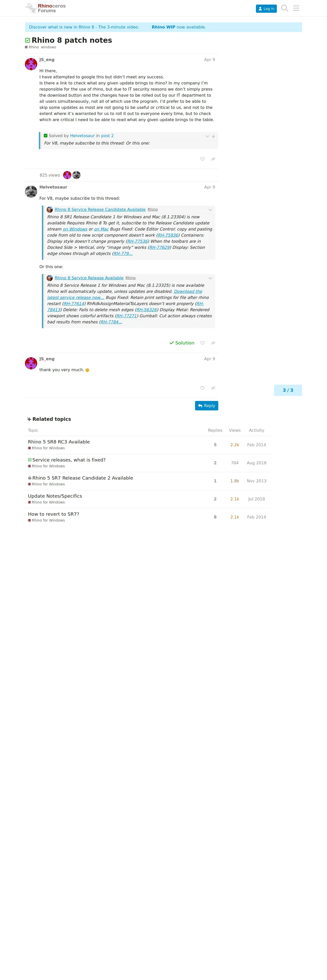Click the Solution checkmark label

[182, 343]
